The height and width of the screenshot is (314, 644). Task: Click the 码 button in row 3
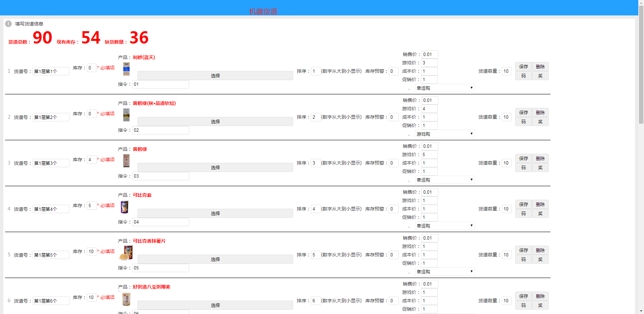[x=523, y=168]
